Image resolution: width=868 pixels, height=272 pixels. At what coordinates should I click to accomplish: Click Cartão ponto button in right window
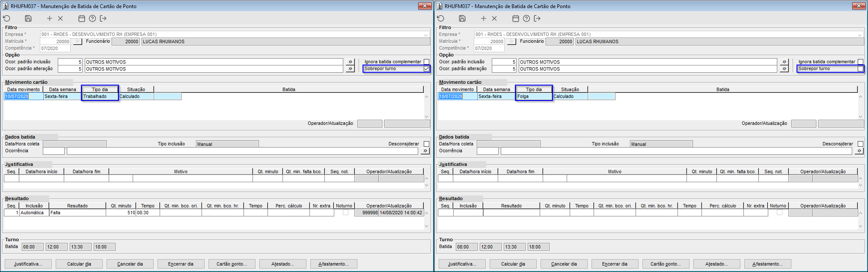pos(666,264)
